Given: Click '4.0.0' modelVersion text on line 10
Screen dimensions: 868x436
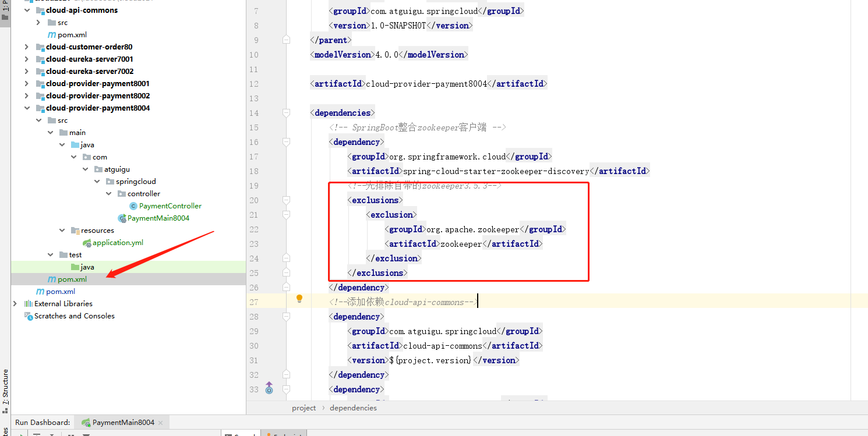Looking at the screenshot, I should coord(387,55).
